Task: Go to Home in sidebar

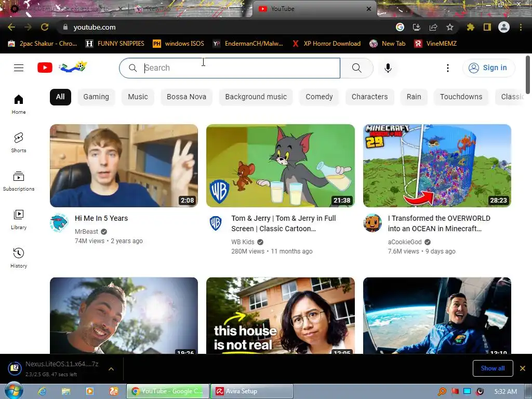Action: (x=19, y=104)
